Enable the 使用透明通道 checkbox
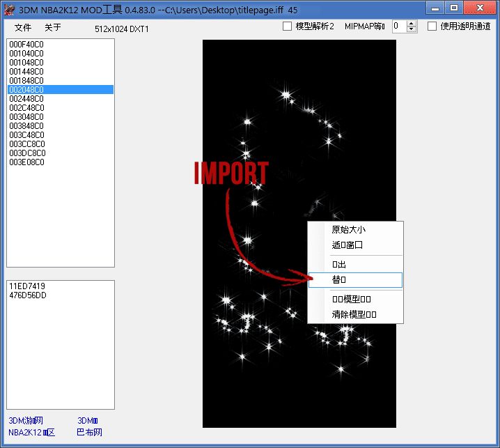500x448 pixels. point(432,26)
